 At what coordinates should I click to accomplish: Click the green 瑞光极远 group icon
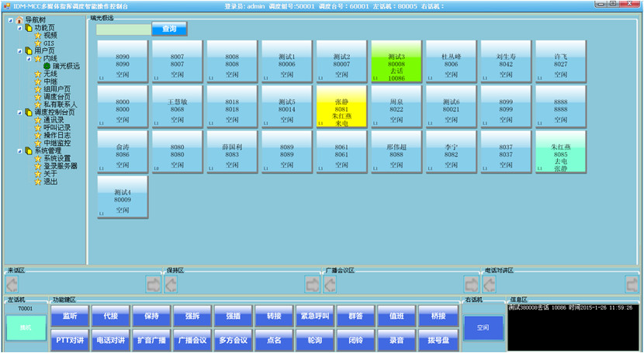tap(47, 66)
